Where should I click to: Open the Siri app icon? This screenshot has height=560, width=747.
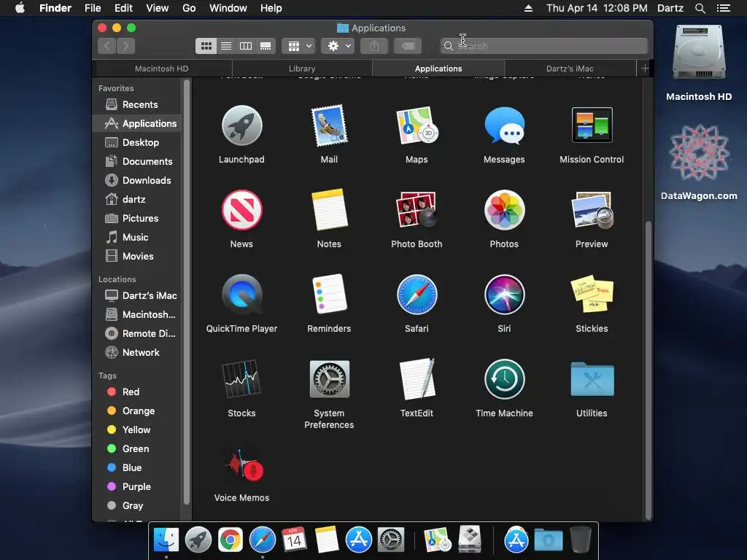[x=504, y=295]
